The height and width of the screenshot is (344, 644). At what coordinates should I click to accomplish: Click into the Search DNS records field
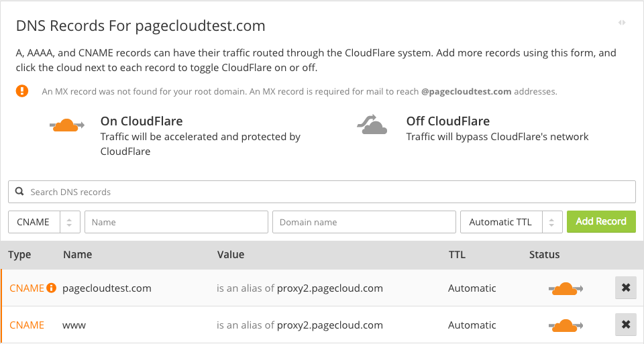pos(329,192)
